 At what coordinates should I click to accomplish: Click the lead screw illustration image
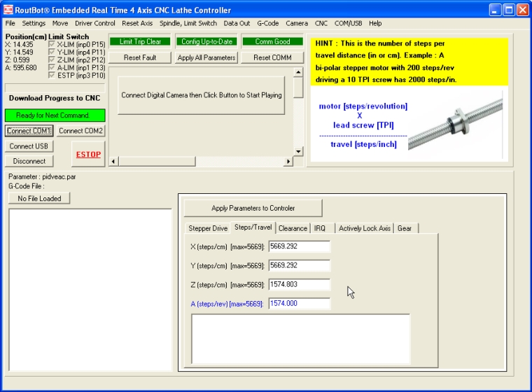[x=455, y=124]
